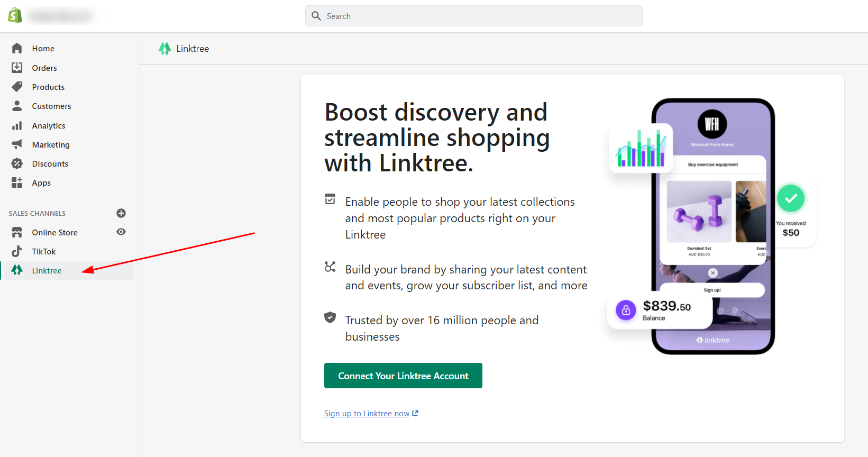This screenshot has width=868, height=457.
Task: Click the Discounts percent badge icon
Action: (17, 163)
